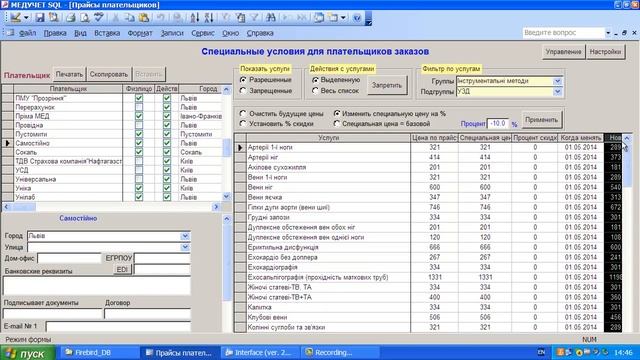Undo with the toolbar arrow icon

click(161, 18)
